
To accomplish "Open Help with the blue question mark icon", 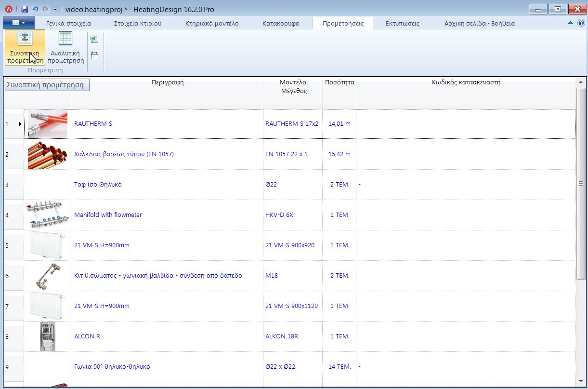I will [581, 23].
